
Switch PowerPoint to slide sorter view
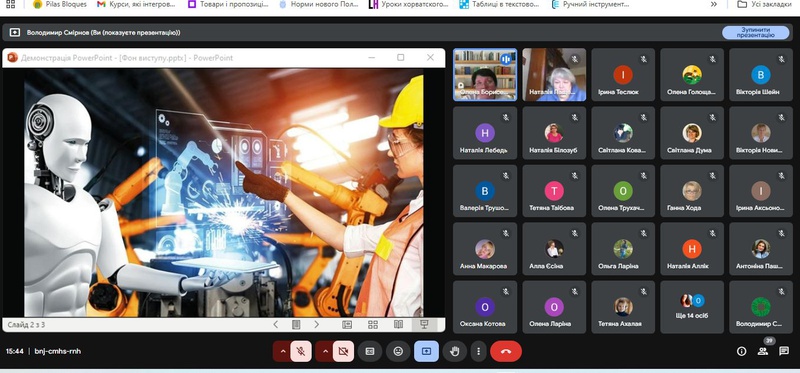coord(373,325)
